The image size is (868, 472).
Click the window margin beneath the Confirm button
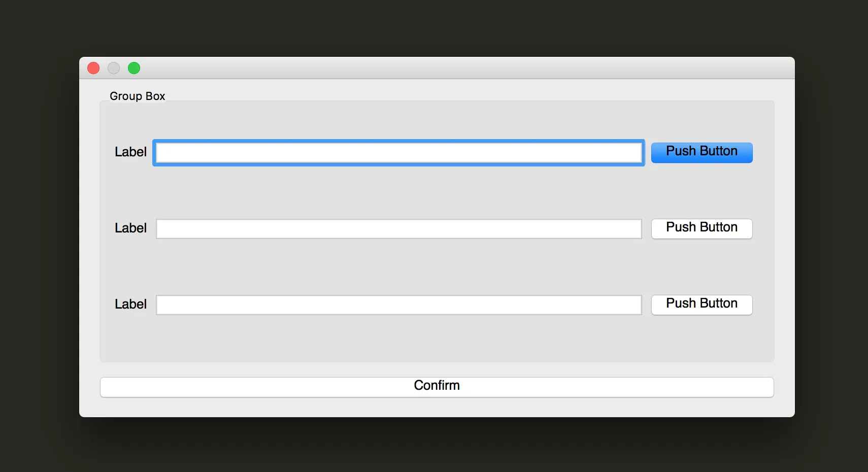click(x=437, y=408)
